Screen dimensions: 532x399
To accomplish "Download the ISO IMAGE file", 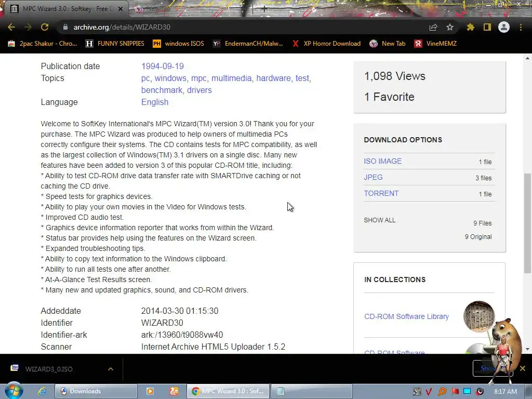I will [382, 161].
